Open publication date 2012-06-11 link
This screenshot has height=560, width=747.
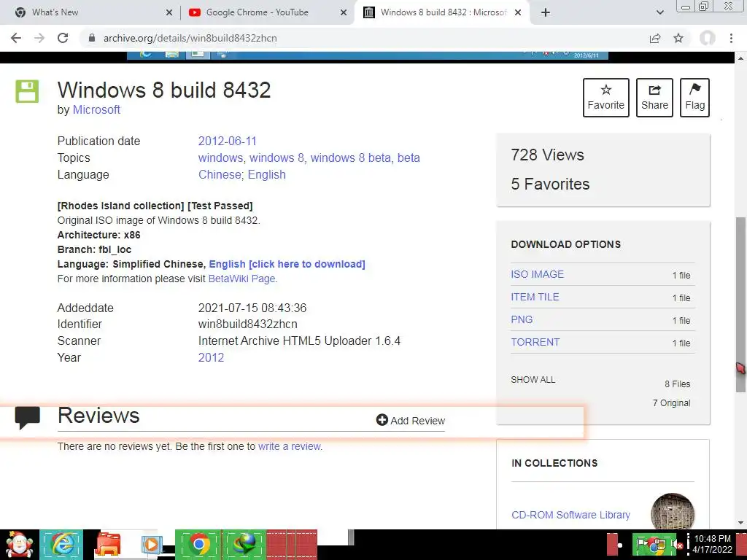point(228,141)
